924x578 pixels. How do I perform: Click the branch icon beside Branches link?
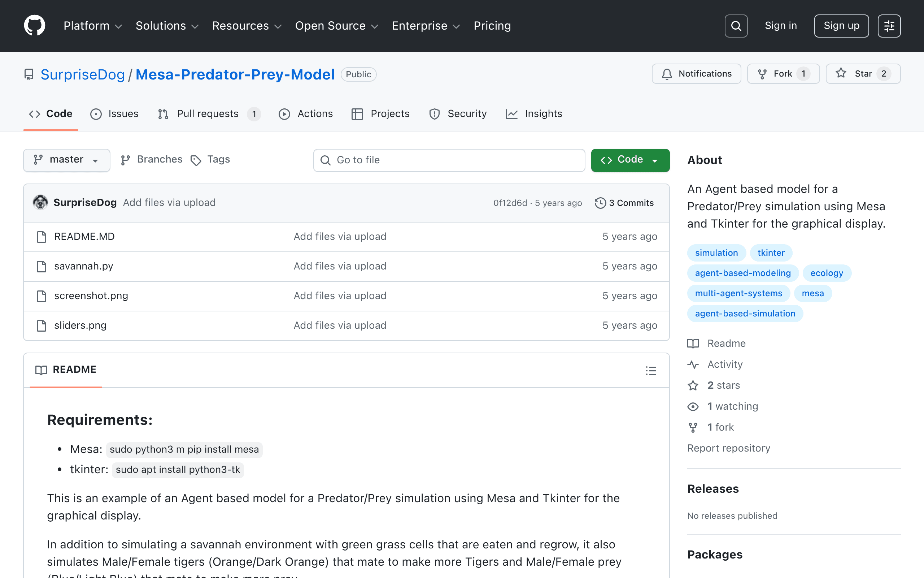point(125,160)
